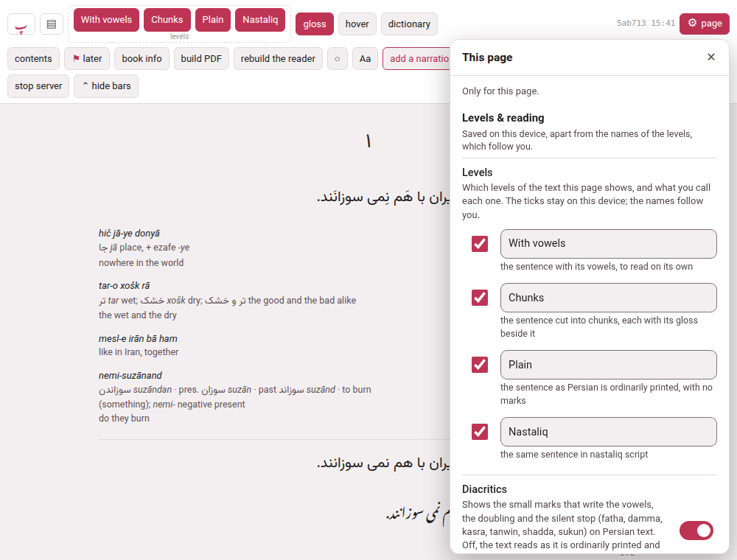Image resolution: width=737 pixels, height=560 pixels.
Task: Click the gloss like in Iran, together
Action: click(139, 352)
